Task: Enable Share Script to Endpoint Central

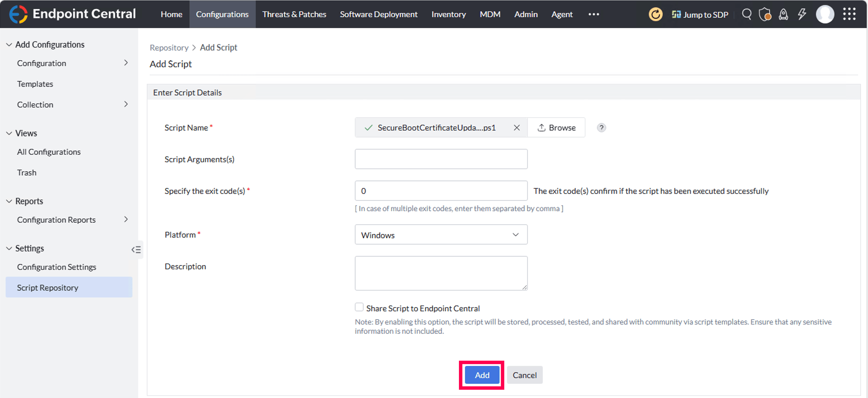Action: 359,307
